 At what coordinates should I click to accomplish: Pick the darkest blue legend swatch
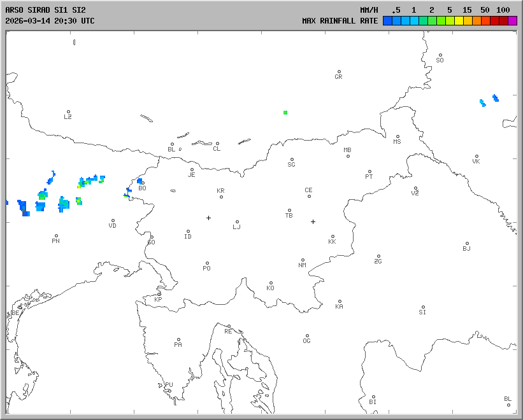(x=387, y=21)
